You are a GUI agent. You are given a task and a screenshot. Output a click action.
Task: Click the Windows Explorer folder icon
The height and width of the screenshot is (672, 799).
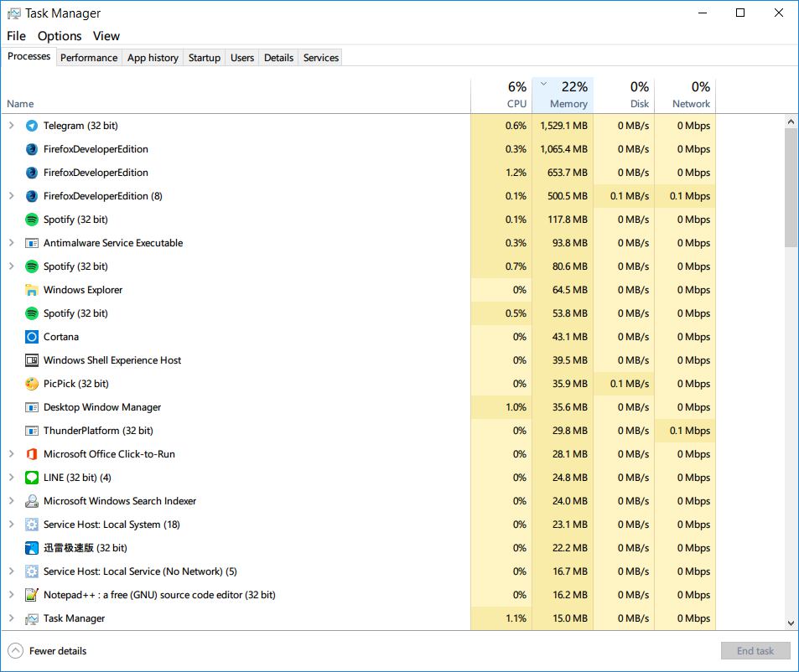coord(32,290)
